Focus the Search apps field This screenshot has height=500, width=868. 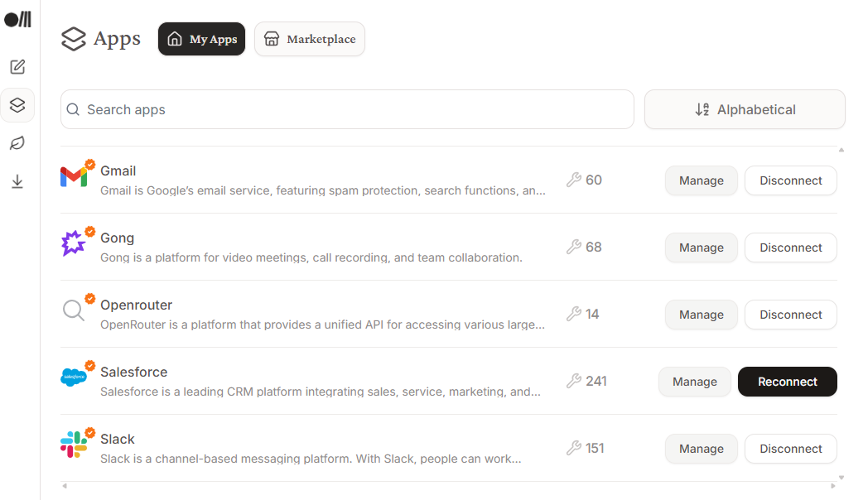347,109
